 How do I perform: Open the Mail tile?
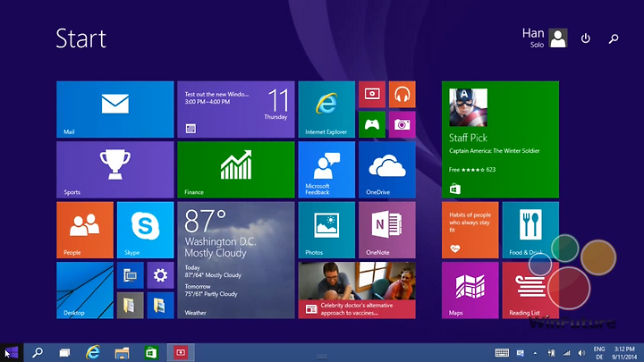(x=115, y=109)
